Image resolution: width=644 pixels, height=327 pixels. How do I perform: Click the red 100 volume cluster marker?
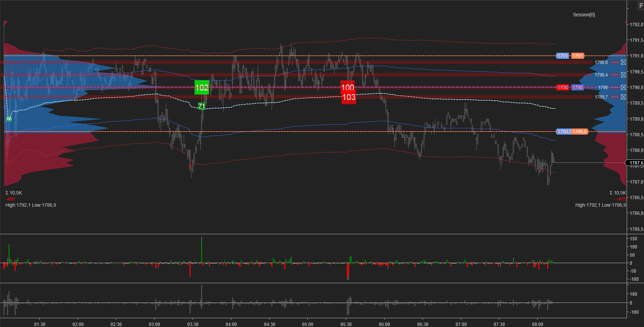(x=347, y=86)
